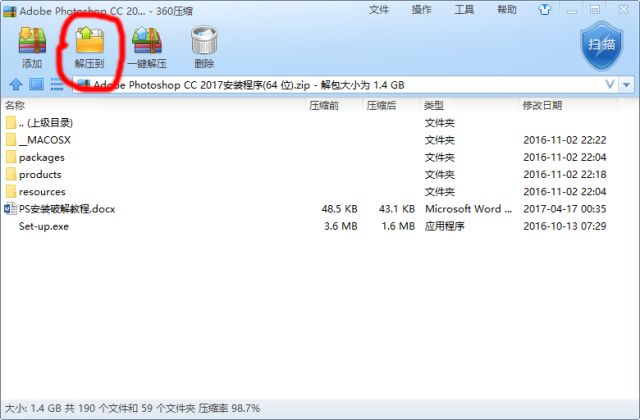Sort by the 名称 column header
640x420 pixels.
click(x=15, y=106)
